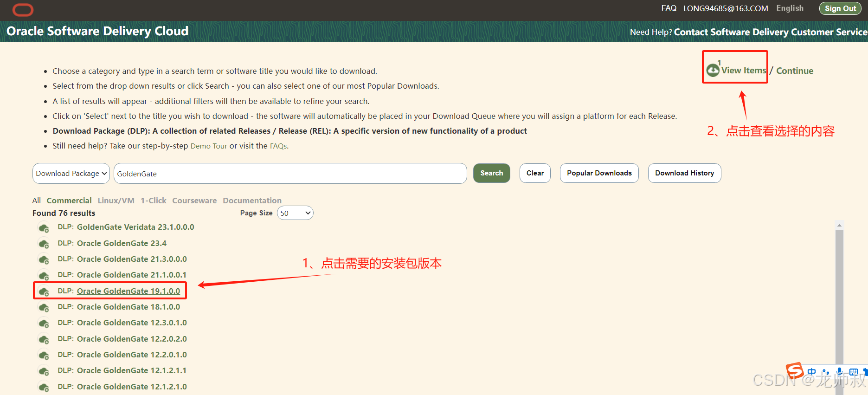The image size is (868, 395).
Task: Click the Clear button
Action: [535, 173]
